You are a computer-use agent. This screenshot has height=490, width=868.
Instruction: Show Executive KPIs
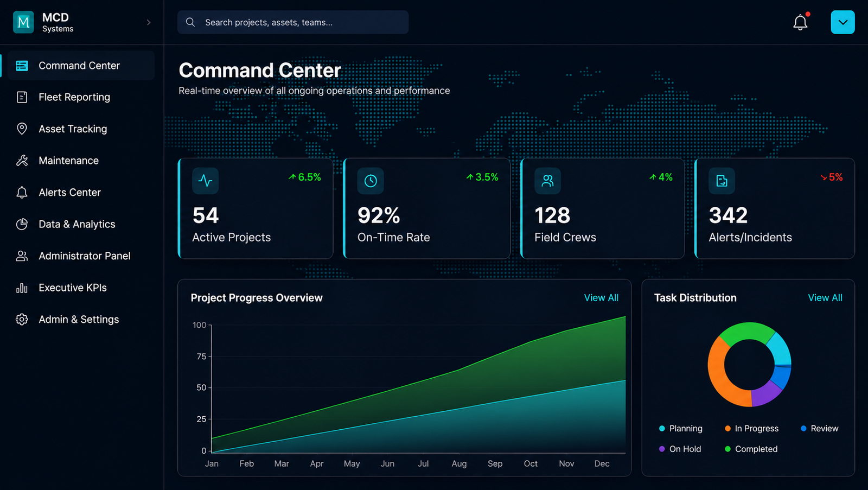(x=81, y=288)
